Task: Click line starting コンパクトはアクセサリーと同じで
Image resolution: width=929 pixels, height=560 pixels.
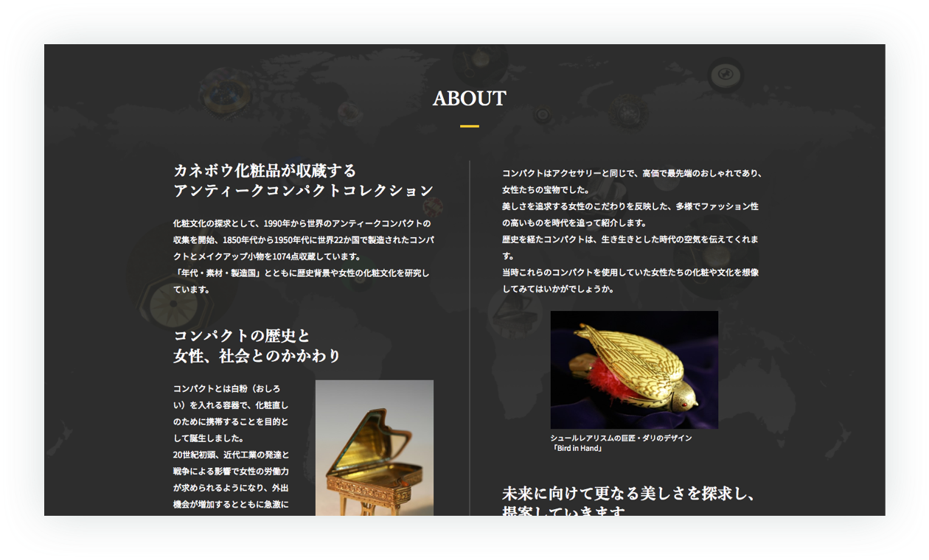Action: (x=632, y=173)
